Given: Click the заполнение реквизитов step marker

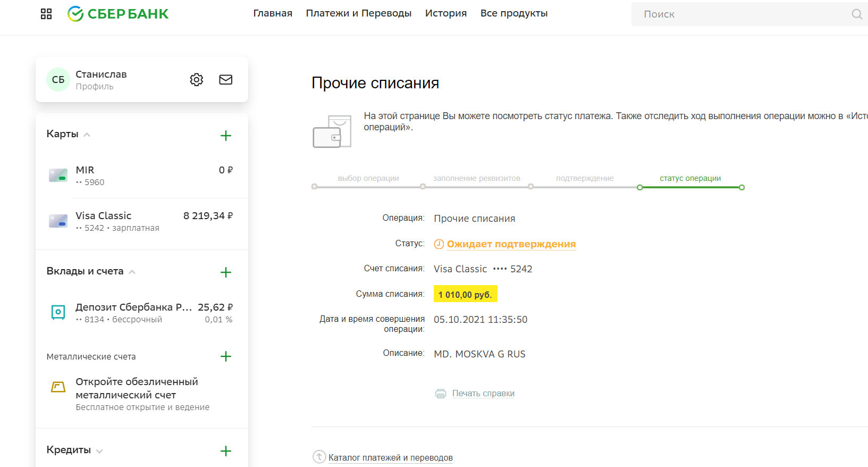Looking at the screenshot, I should [x=423, y=187].
